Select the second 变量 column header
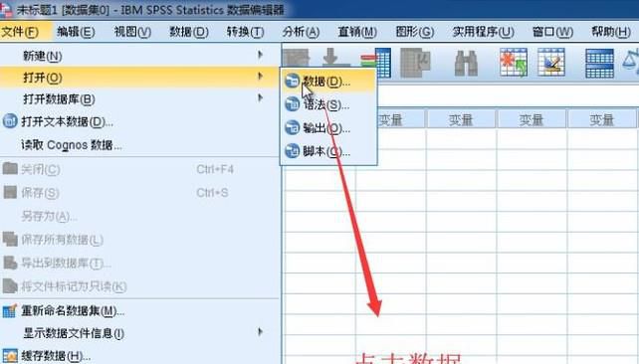 (x=461, y=119)
